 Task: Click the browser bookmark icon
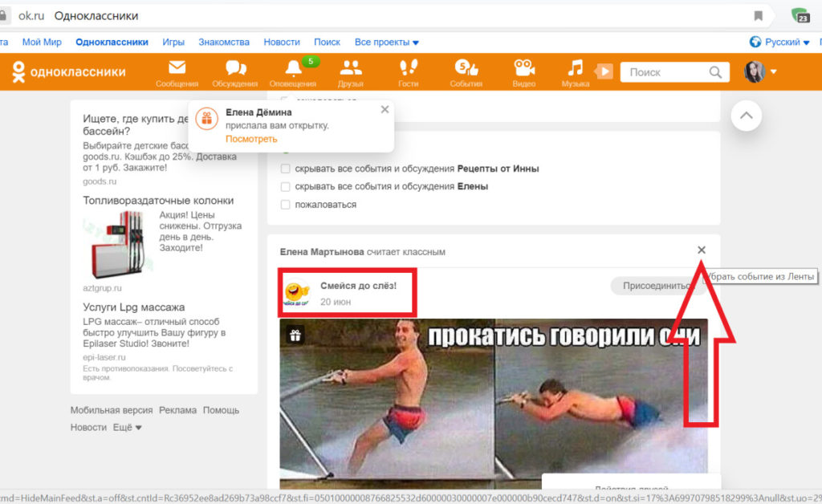(758, 16)
